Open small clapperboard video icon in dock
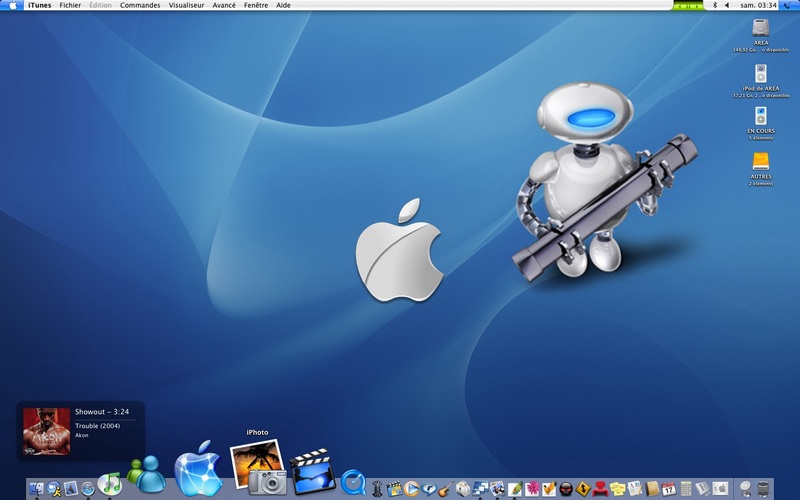 tap(394, 489)
